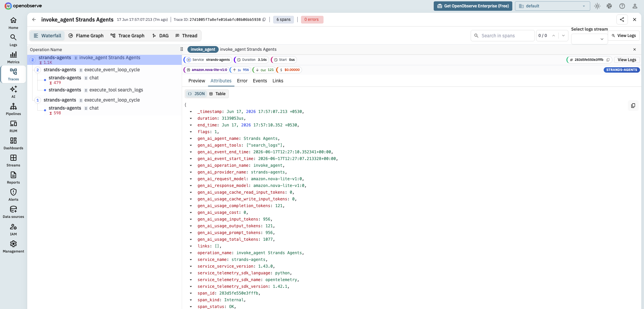This screenshot has width=644, height=309.
Task: Copy the JSON attributes to clipboard
Action: click(x=633, y=106)
